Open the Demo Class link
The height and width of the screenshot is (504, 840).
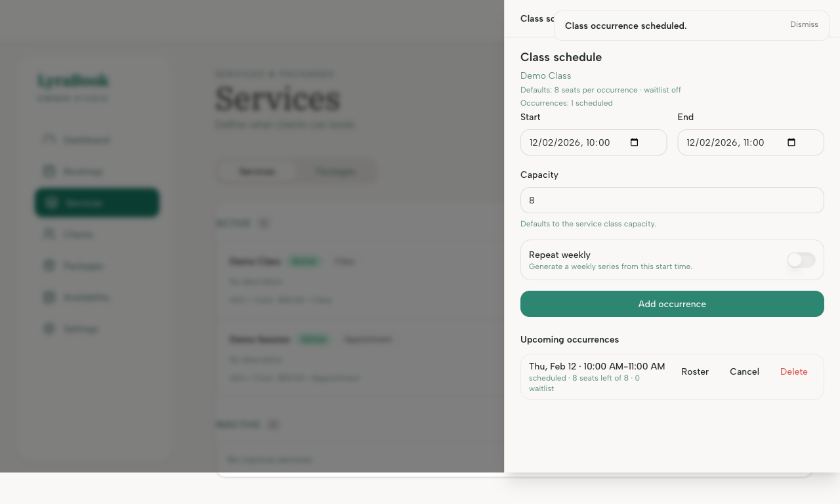[x=545, y=75]
